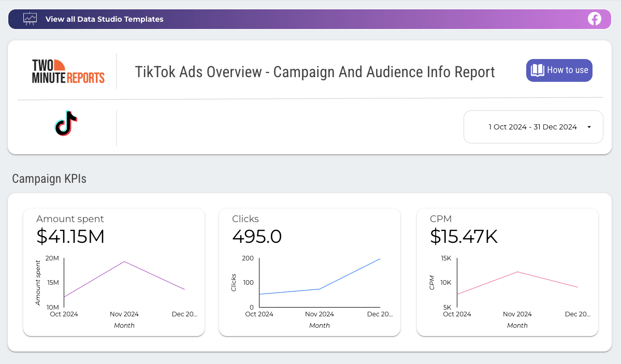Click the How to use button
The width and height of the screenshot is (621, 364).
559,70
